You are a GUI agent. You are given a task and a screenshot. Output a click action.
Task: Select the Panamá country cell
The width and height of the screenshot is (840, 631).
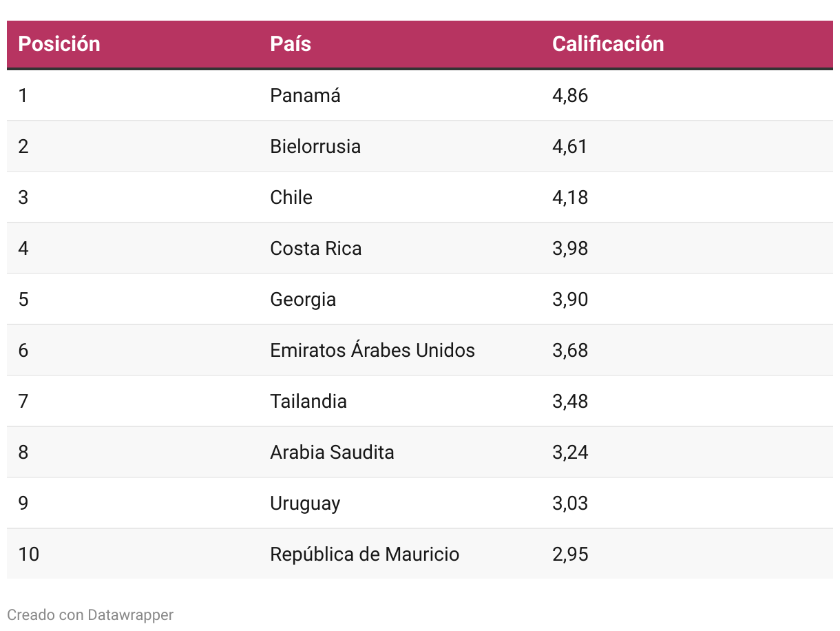coord(305,95)
